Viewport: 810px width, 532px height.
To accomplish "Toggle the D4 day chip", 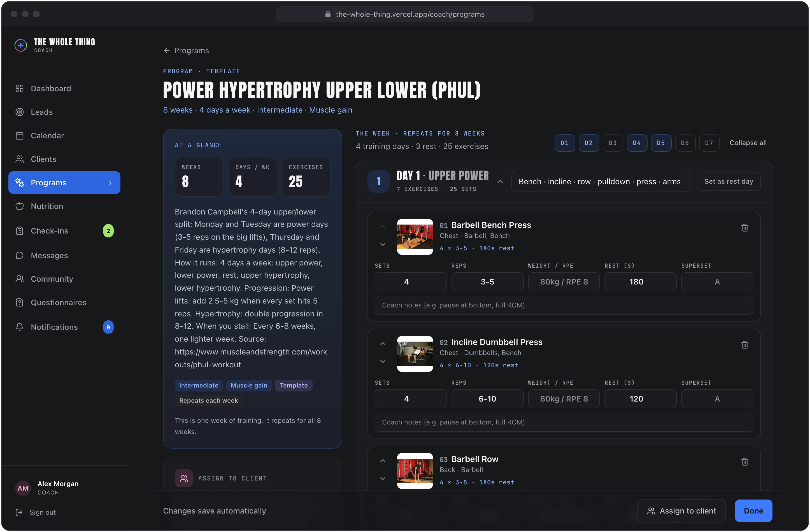I will click(637, 143).
